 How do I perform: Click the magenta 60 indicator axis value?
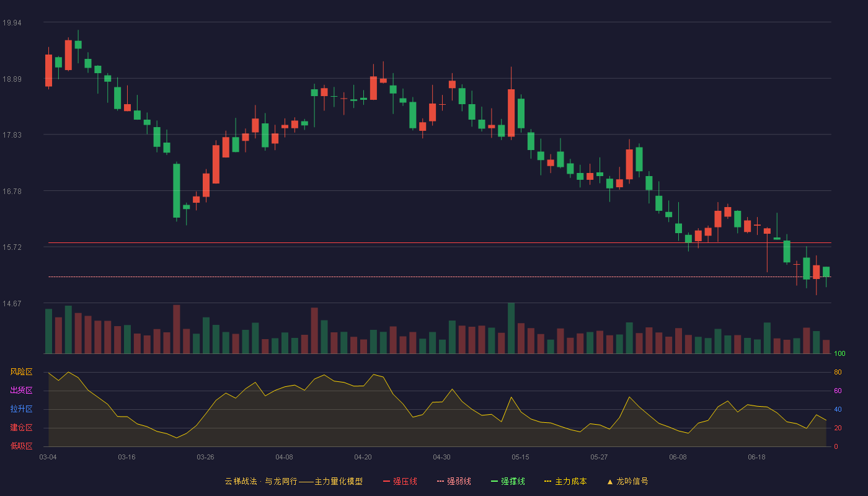[x=838, y=391]
